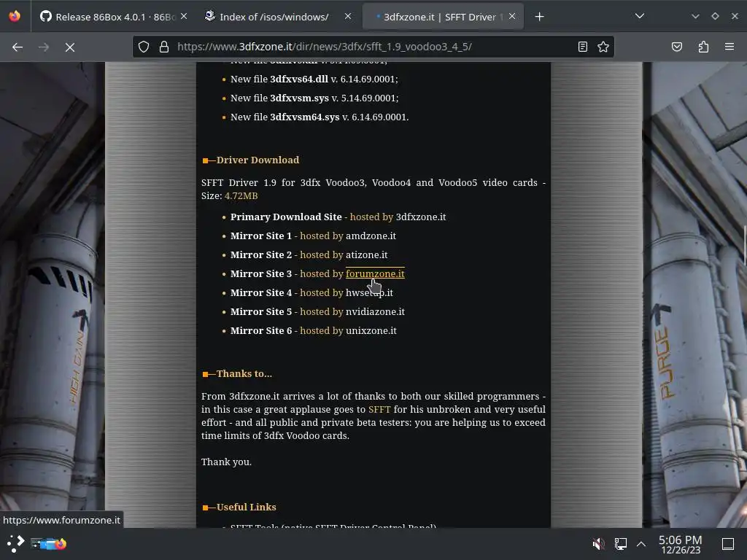Click the Thanks to... heading
This screenshot has height=560, width=747.
click(244, 374)
